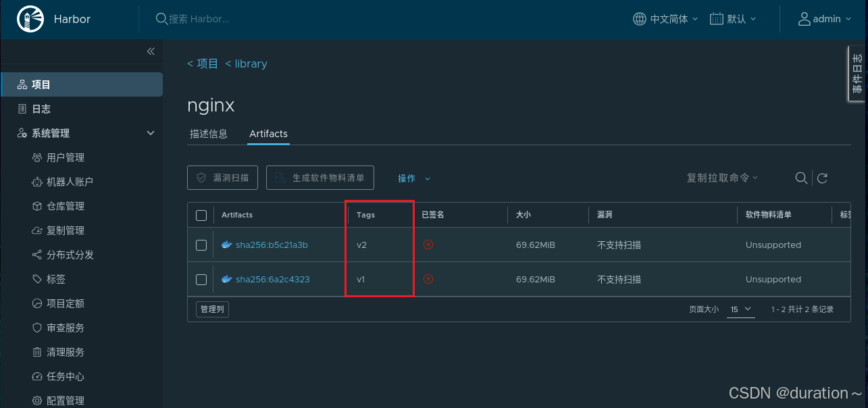Collapse the sidebar with the double-chevron icon
This screenshot has height=408, width=868.
coord(151,51)
